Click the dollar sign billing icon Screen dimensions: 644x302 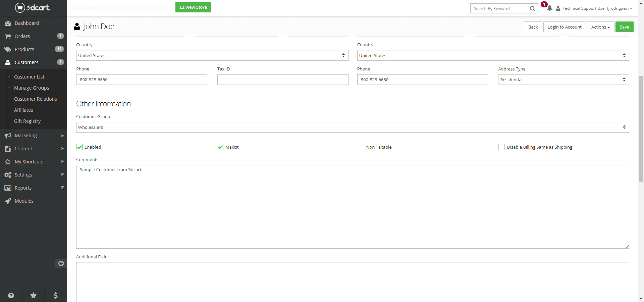tap(56, 295)
